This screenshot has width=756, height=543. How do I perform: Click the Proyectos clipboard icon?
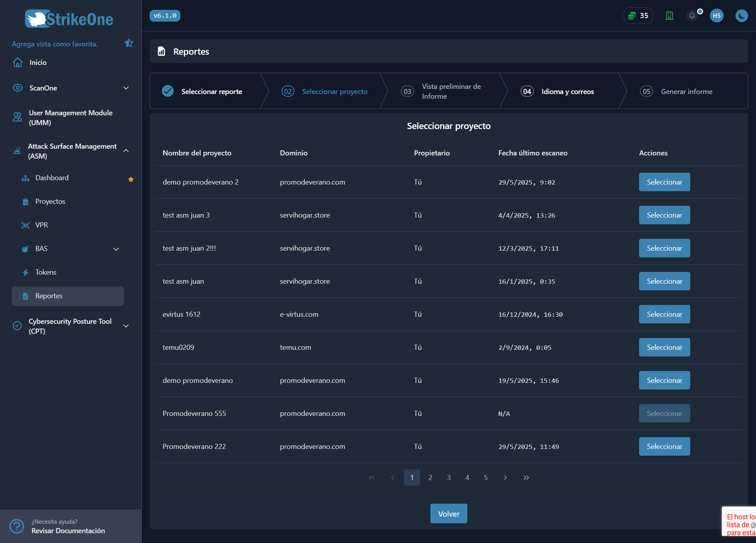click(26, 201)
